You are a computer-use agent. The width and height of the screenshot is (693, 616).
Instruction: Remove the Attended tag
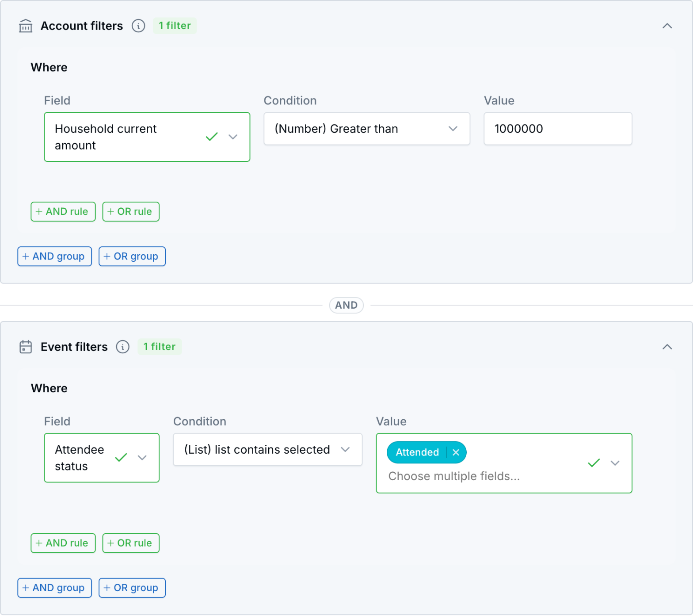(456, 453)
